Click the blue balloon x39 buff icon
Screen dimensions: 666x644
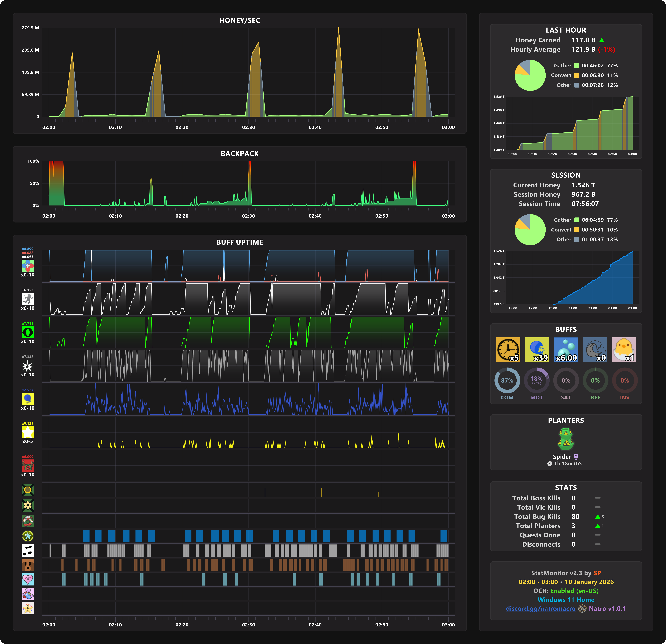click(x=537, y=349)
